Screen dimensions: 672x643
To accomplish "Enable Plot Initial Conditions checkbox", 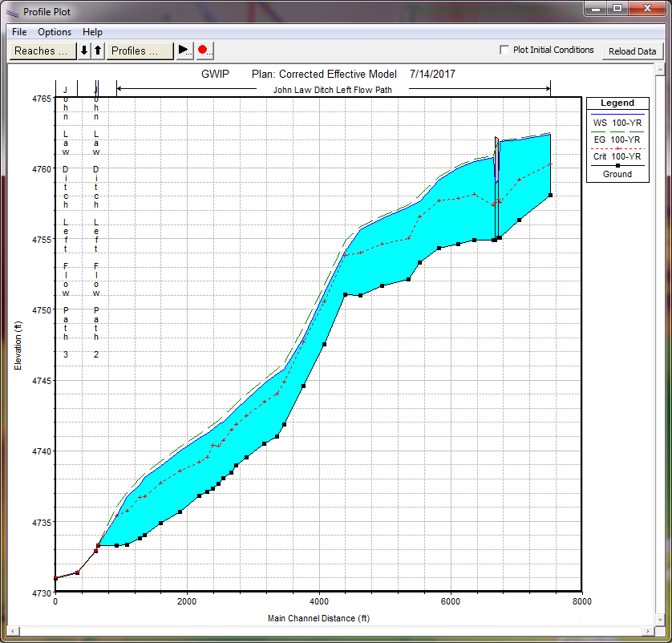I will click(504, 50).
